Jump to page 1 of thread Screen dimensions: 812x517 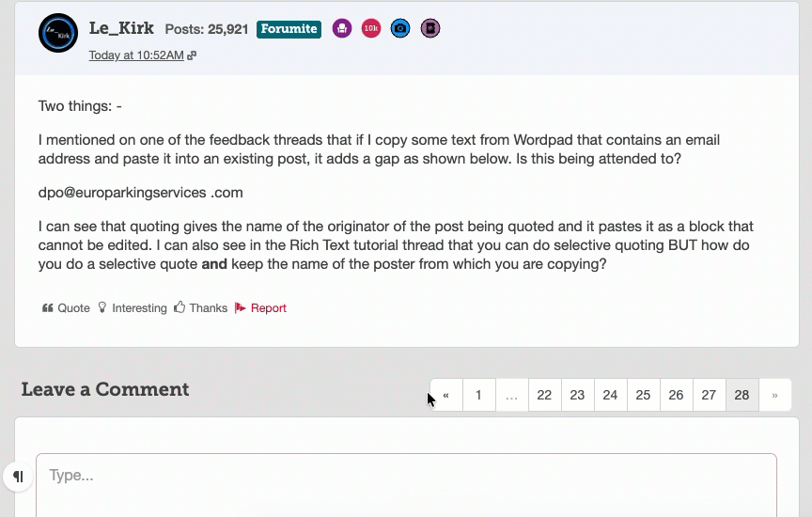[x=478, y=396]
